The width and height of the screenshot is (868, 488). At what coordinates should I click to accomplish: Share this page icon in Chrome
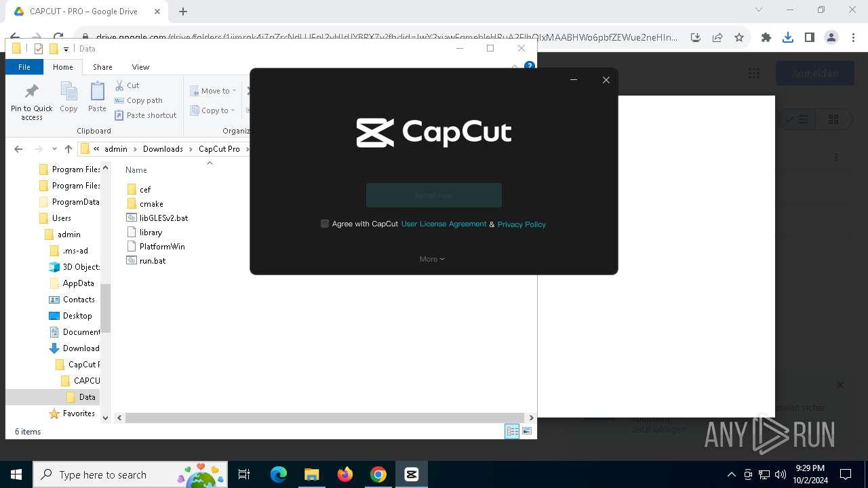coord(717,38)
